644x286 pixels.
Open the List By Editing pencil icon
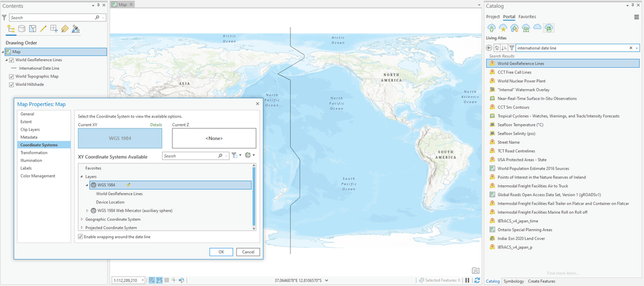(x=43, y=29)
